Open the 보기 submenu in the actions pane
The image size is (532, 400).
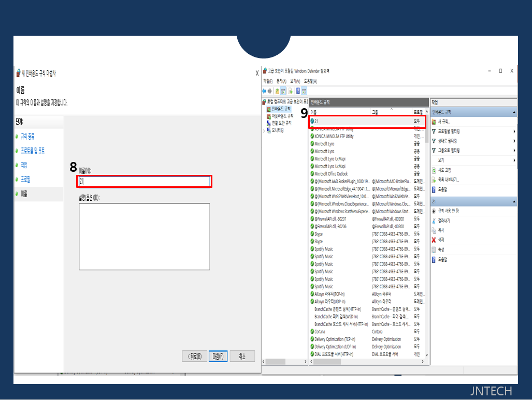[441, 160]
